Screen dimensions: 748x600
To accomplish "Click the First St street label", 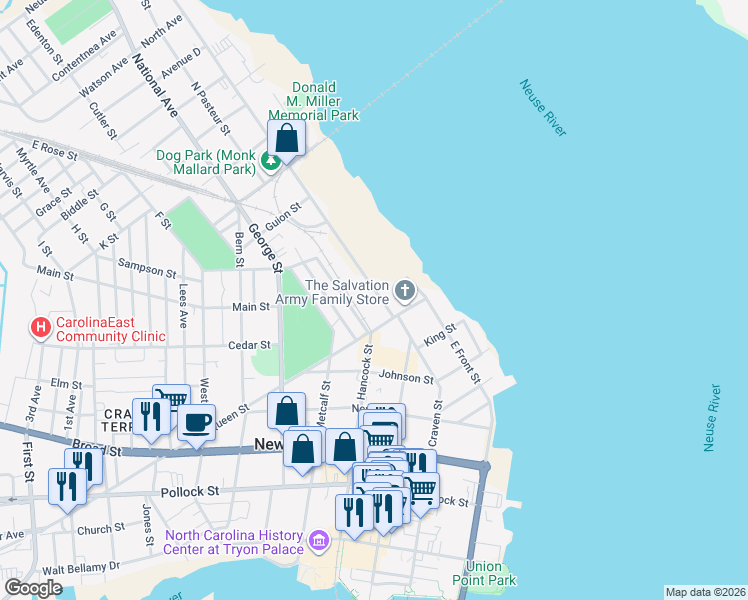I will tap(28, 462).
